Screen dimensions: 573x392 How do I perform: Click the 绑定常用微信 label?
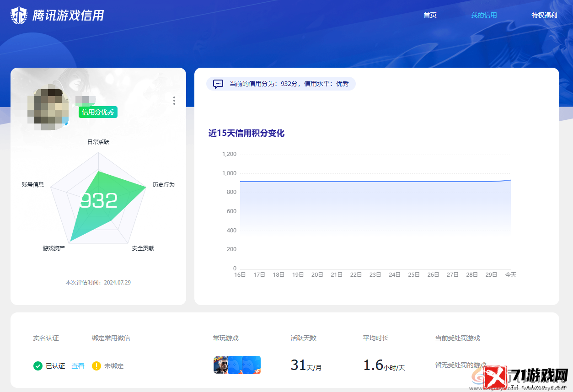(x=111, y=338)
